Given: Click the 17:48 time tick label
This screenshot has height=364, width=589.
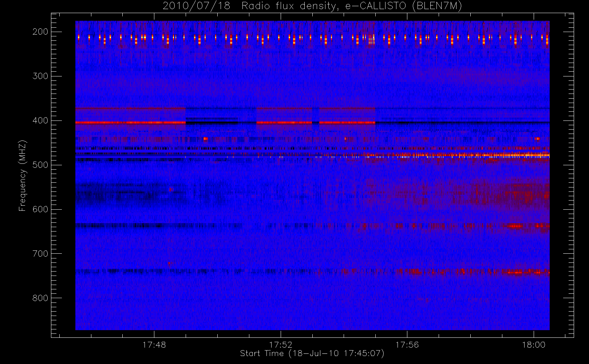Looking at the screenshot, I should (154, 345).
